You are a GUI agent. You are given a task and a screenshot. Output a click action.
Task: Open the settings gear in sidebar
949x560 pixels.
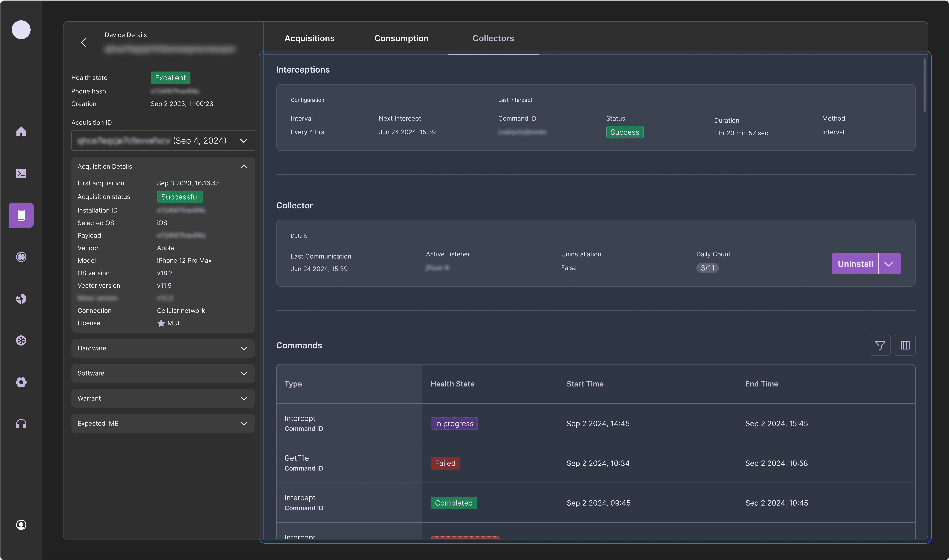(21, 382)
